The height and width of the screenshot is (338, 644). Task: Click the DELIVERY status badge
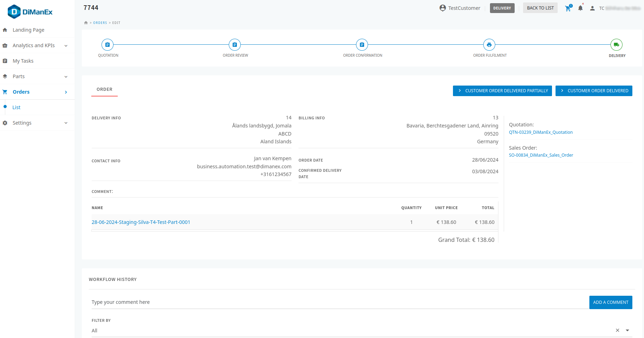tap(502, 8)
